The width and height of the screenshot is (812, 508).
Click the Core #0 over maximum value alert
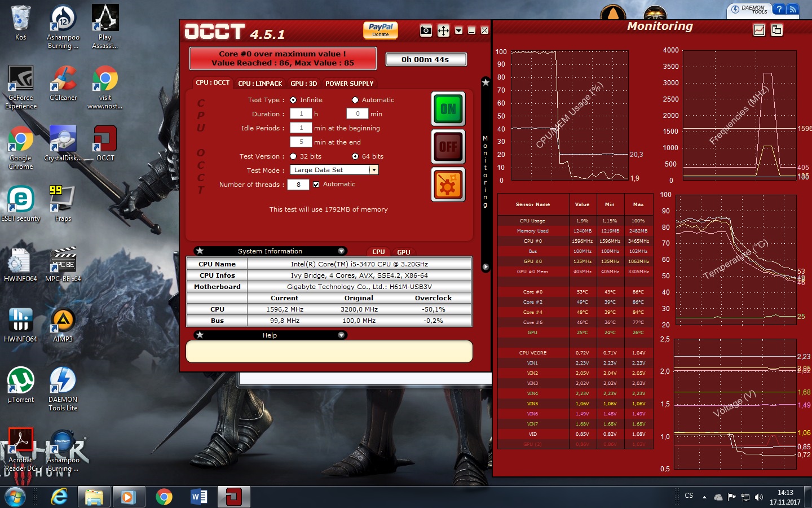click(283, 58)
